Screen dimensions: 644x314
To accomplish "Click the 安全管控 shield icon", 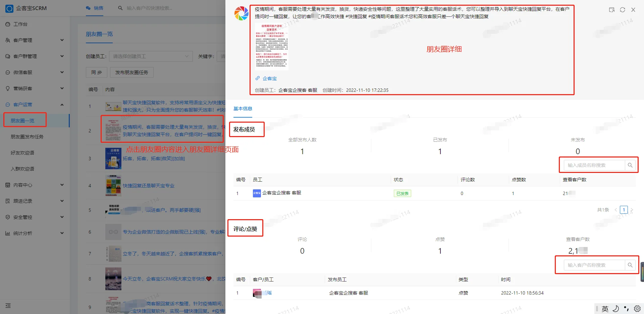I will (8, 217).
